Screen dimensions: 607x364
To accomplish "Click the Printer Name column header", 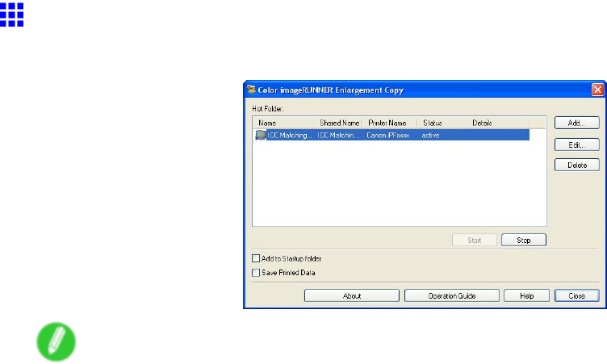I will [x=389, y=123].
